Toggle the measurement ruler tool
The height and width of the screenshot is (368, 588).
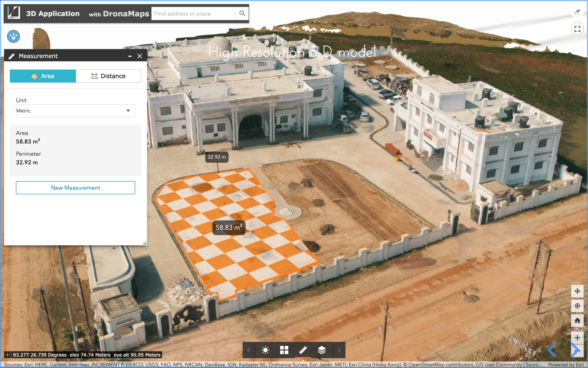tap(303, 350)
